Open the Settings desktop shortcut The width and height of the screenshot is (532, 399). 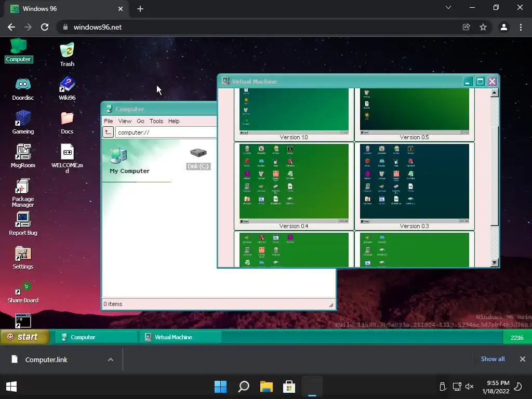pos(23,258)
